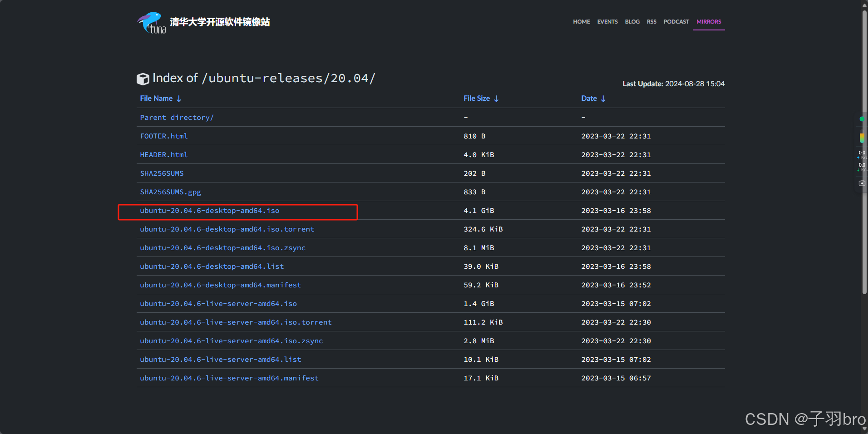Click the upload speed indicator
Screen dimensions: 868x434
(862, 155)
